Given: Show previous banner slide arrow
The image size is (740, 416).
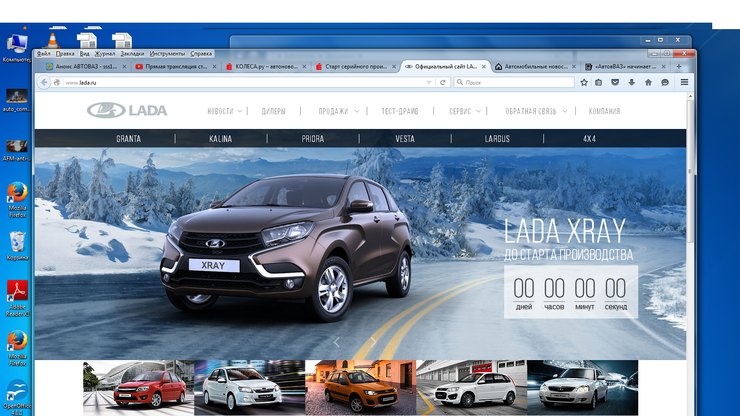Looking at the screenshot, I should tap(336, 342).
